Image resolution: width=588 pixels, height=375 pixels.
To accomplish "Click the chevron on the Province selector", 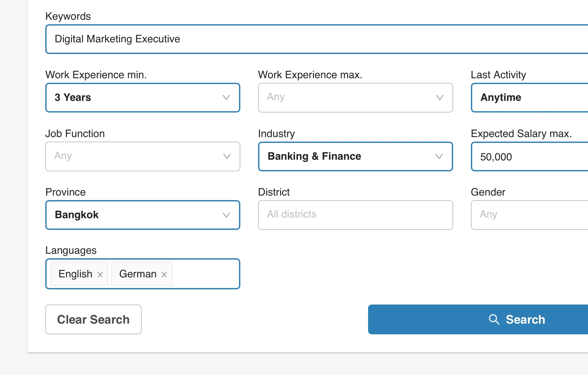I will 226,215.
